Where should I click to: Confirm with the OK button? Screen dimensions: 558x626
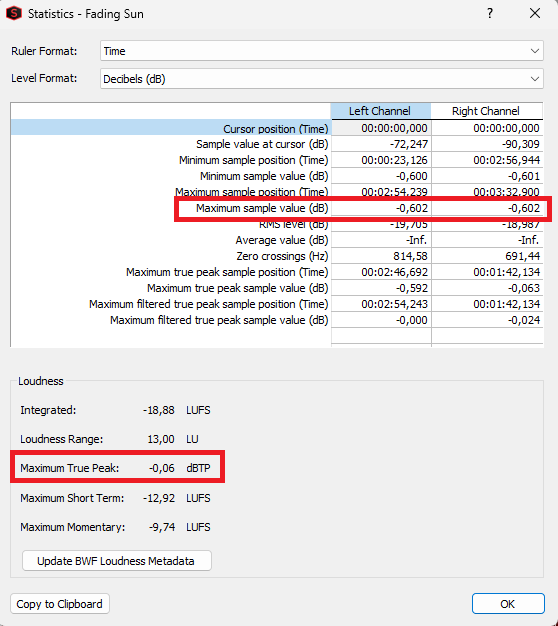pyautogui.click(x=508, y=604)
